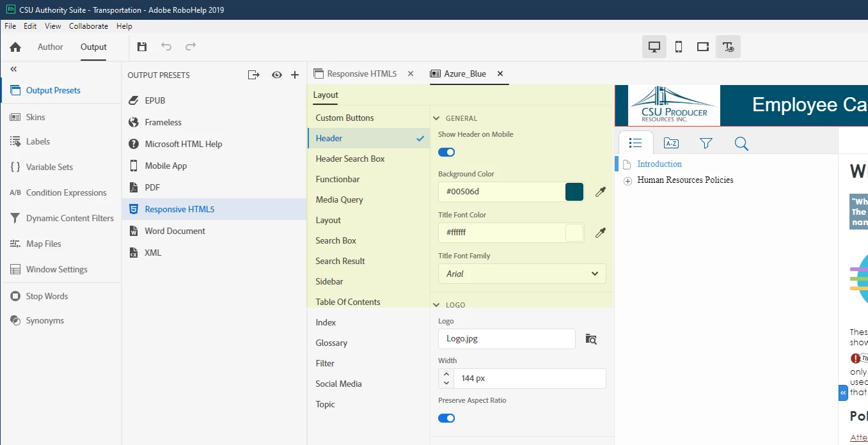Go to the Home icon
The width and height of the screenshot is (868, 445).
(15, 47)
